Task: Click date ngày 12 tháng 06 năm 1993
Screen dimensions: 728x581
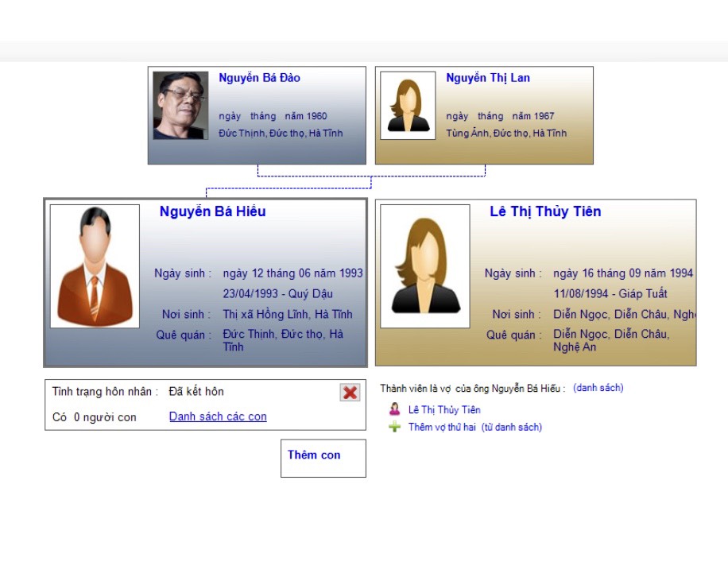Action: point(292,273)
